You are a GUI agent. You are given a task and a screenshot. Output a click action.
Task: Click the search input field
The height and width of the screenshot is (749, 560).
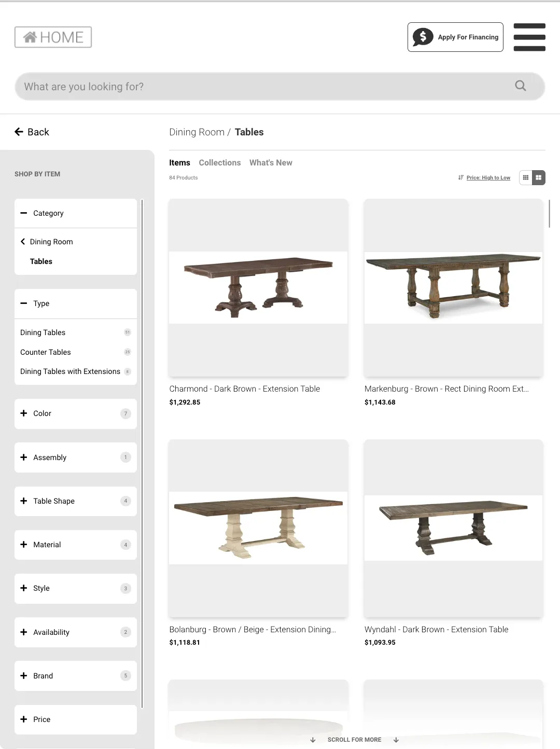pyautogui.click(x=280, y=86)
